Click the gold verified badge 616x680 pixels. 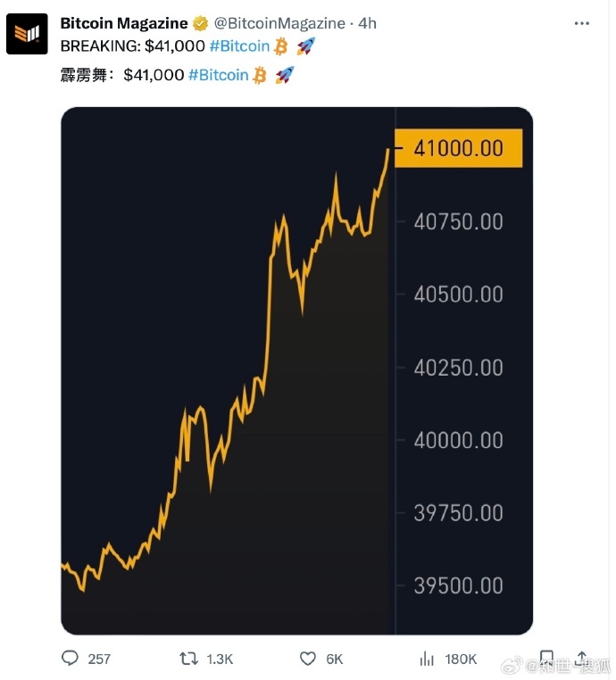[200, 23]
